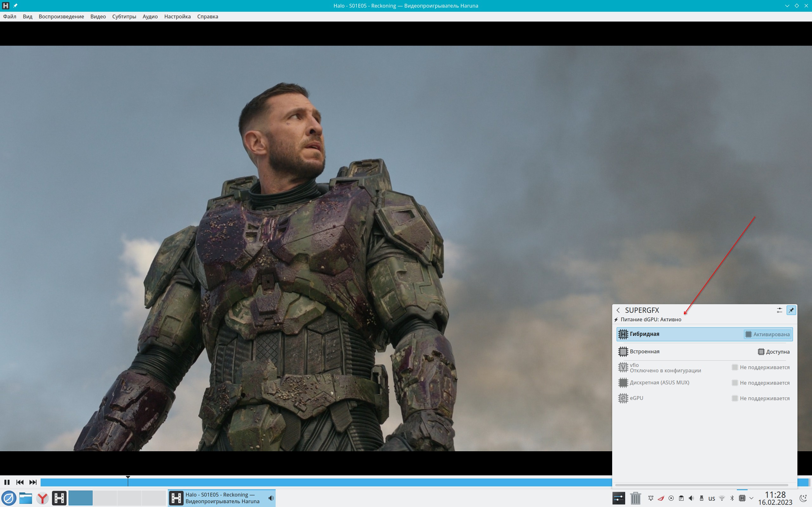The height and width of the screenshot is (507, 812).
Task: Open the Субтитры menu
Action: click(124, 16)
